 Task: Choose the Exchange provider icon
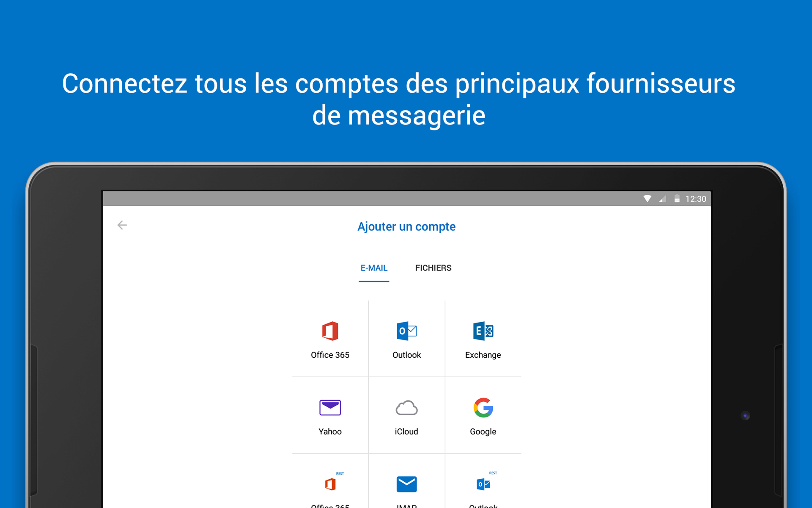483,331
